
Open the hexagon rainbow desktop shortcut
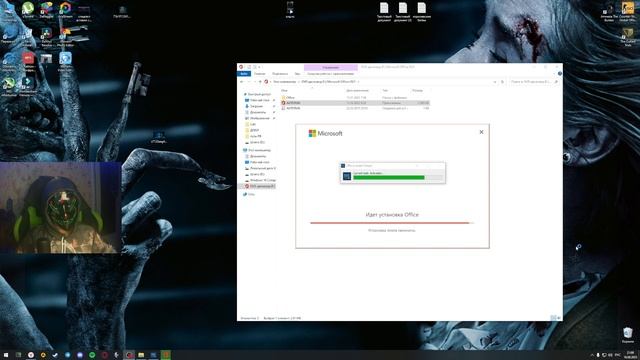pyautogui.click(x=65, y=9)
